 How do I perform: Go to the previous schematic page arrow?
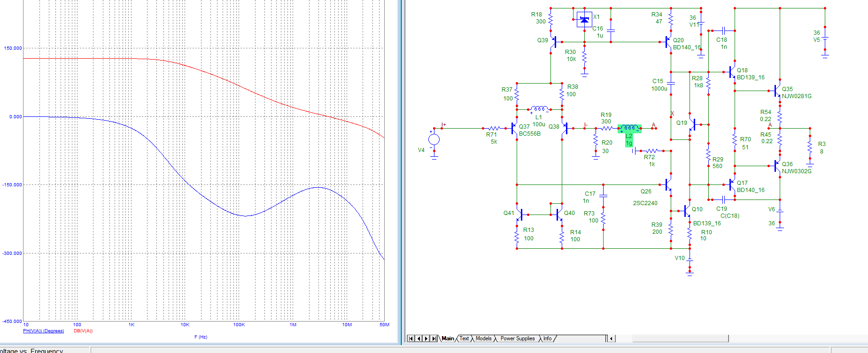point(418,338)
